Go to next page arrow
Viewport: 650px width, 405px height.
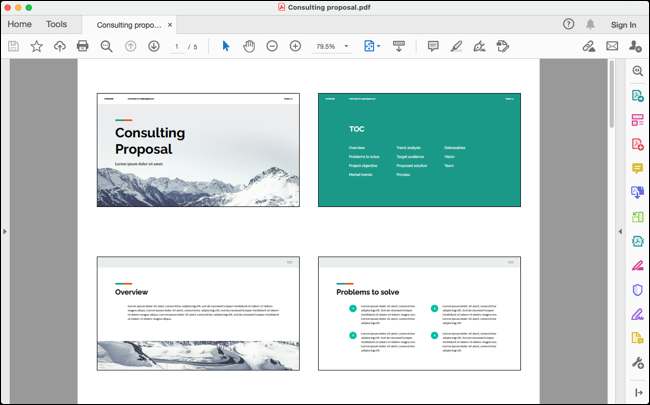[x=154, y=46]
